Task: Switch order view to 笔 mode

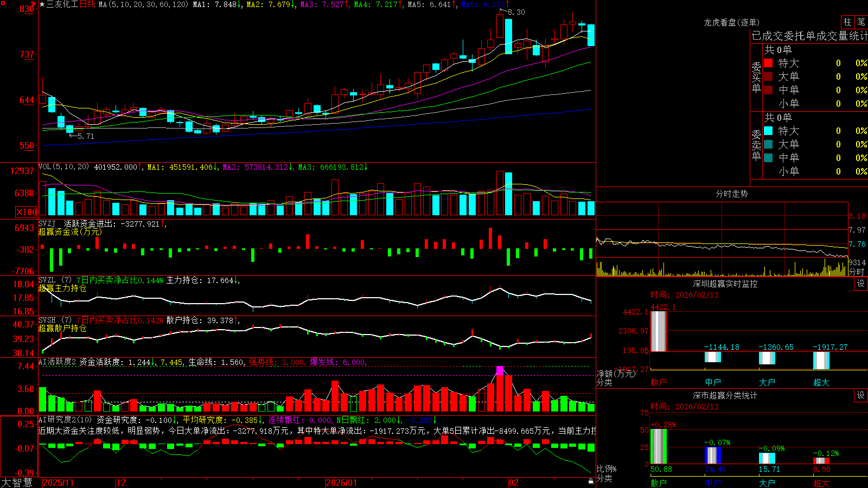Action: [861, 22]
